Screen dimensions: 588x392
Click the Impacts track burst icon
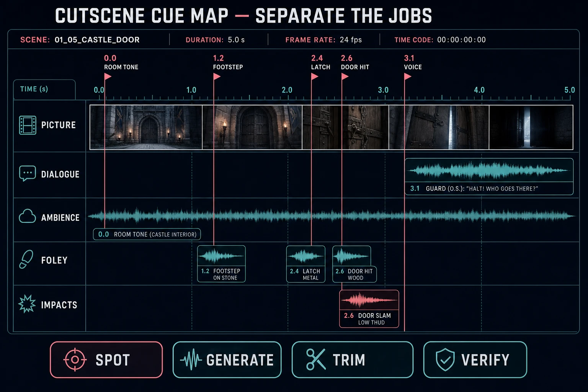click(27, 304)
